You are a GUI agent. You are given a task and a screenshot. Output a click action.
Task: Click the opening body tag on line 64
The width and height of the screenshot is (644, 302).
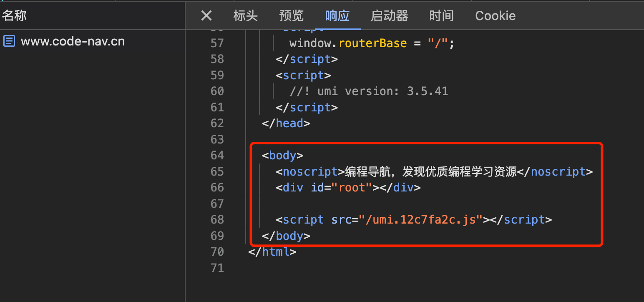[282, 156]
